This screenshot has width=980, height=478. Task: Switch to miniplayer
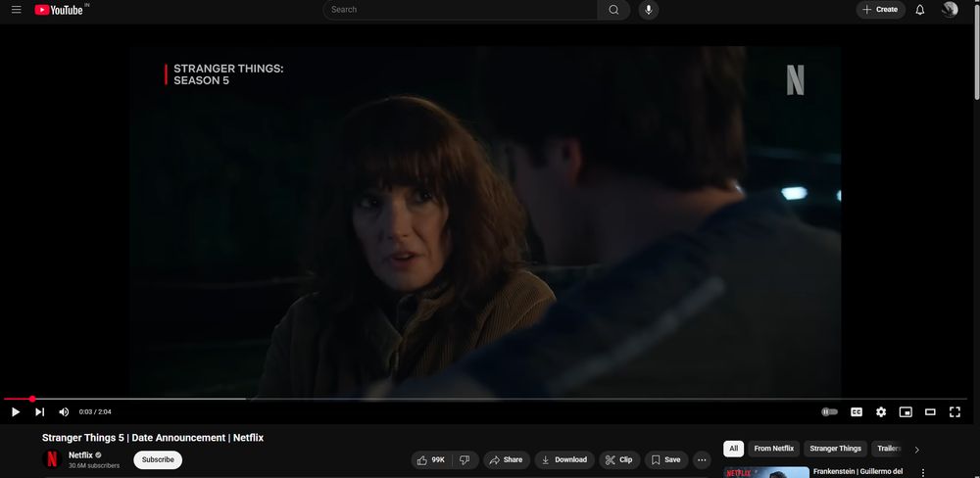[906, 411]
